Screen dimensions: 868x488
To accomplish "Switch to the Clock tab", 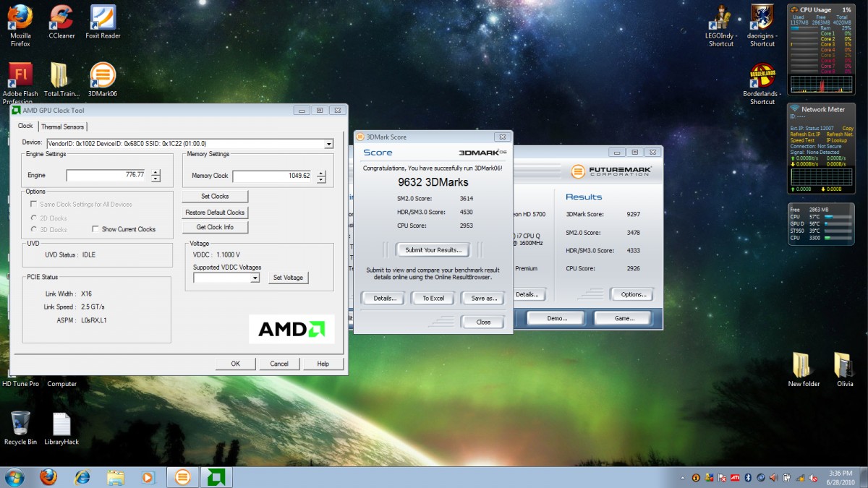I will [25, 126].
